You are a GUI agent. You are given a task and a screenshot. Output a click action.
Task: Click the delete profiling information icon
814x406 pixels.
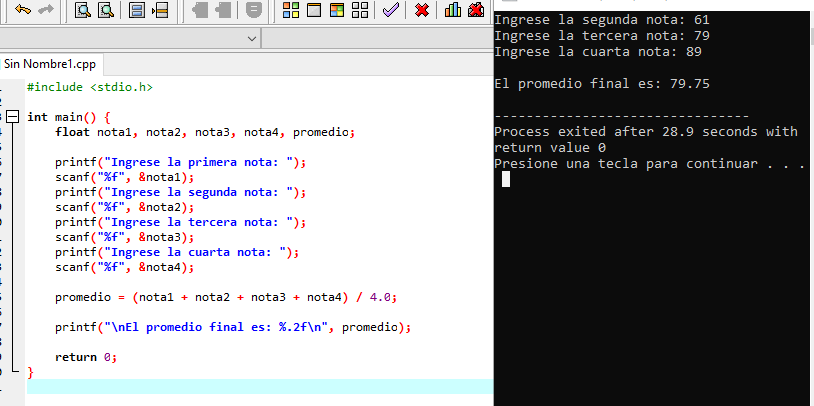(x=476, y=10)
